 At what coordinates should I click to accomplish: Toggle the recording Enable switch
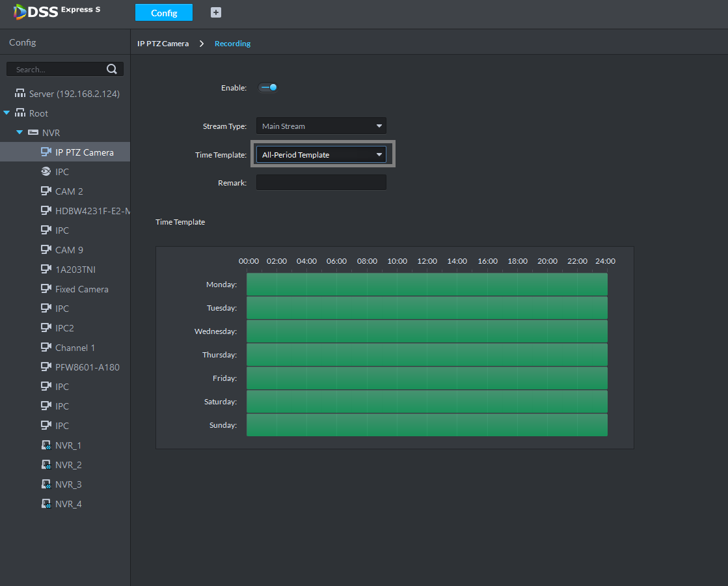[x=268, y=87]
